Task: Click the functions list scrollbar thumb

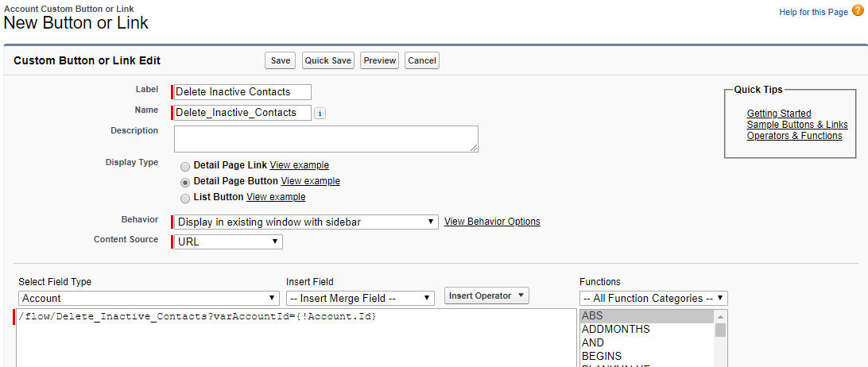Action: [x=720, y=330]
